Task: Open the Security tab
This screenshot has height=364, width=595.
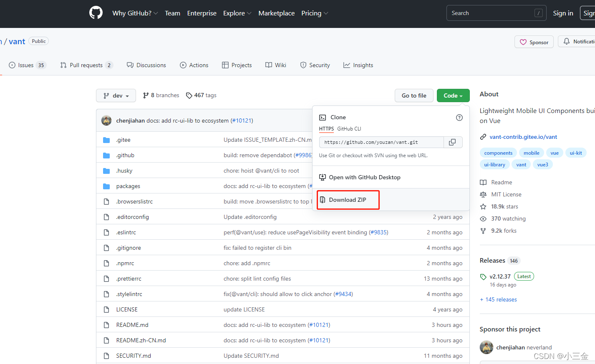Action: [x=315, y=65]
